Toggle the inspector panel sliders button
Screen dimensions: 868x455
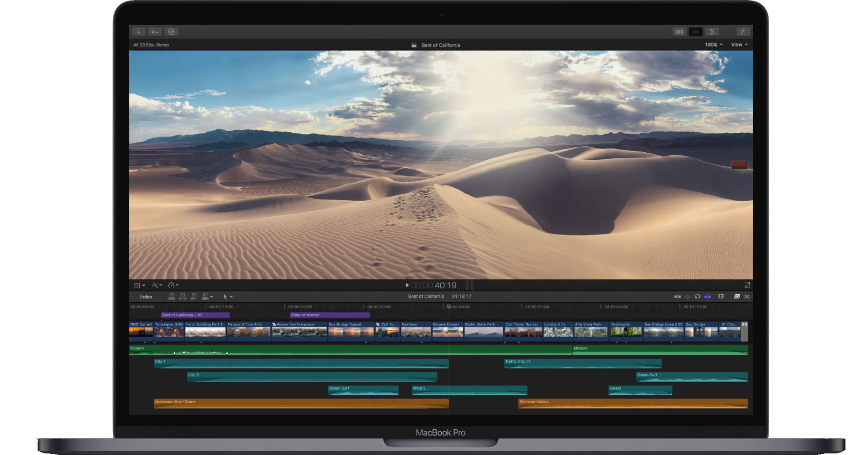[712, 32]
